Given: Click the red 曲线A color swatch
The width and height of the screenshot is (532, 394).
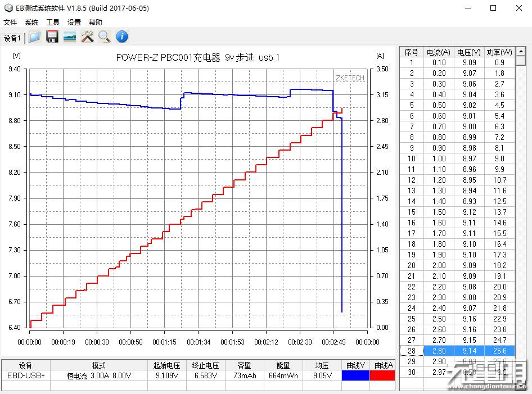Looking at the screenshot, I should [x=382, y=375].
